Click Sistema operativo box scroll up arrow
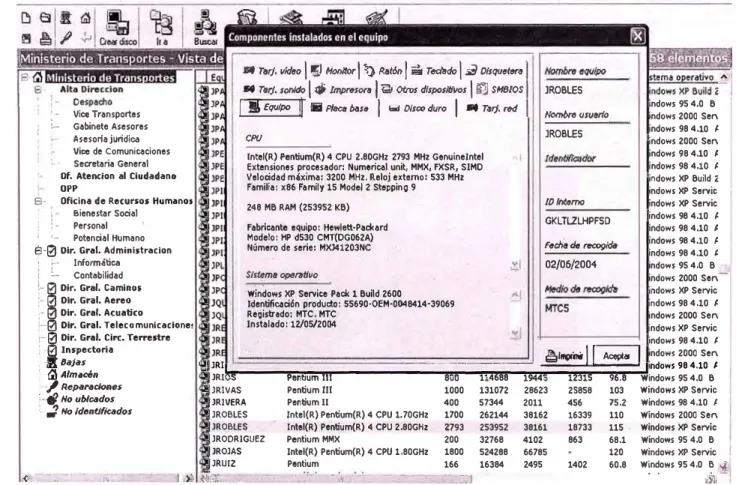 click(x=515, y=295)
